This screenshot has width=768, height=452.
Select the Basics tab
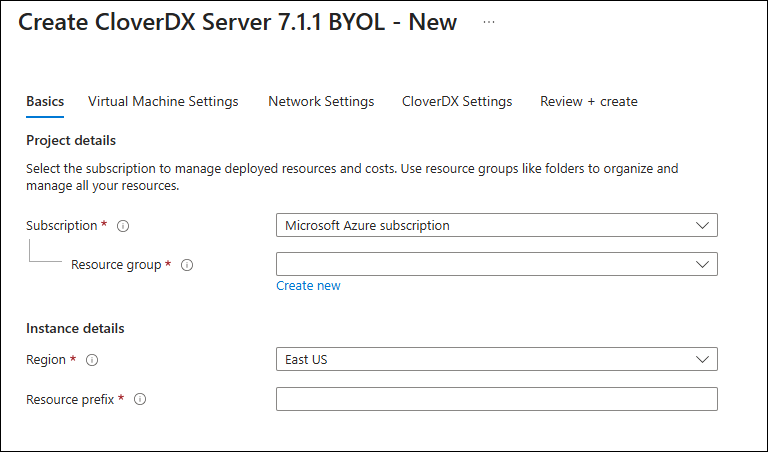point(45,101)
